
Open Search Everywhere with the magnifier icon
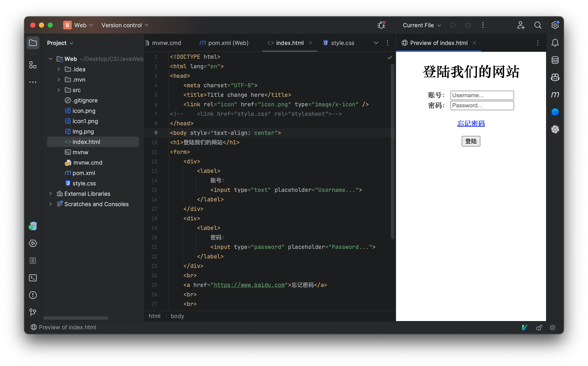click(x=538, y=25)
